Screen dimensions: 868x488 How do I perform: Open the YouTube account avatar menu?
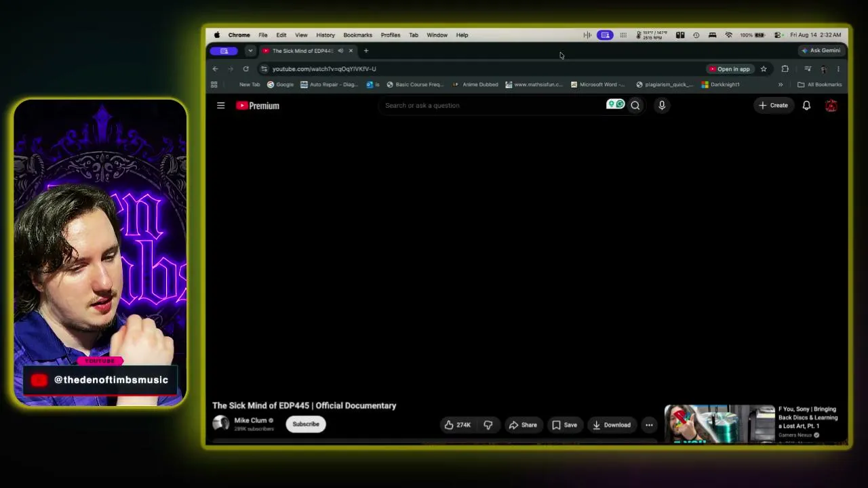coord(831,106)
